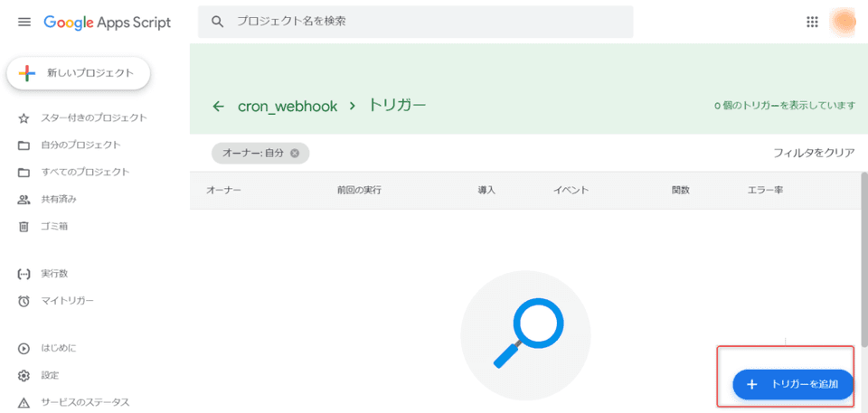Open the ゴミ箱 trash
Screen dimensions: 868x413
tap(54, 226)
